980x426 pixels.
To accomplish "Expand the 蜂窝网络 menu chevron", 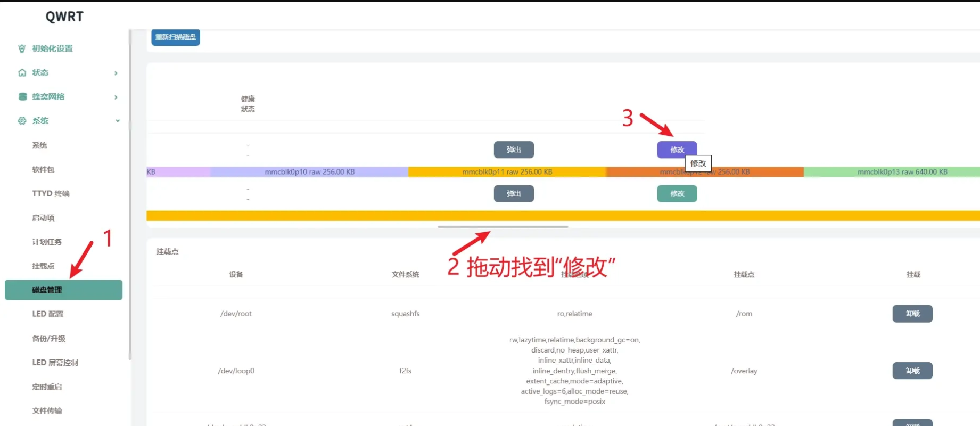I will [116, 97].
